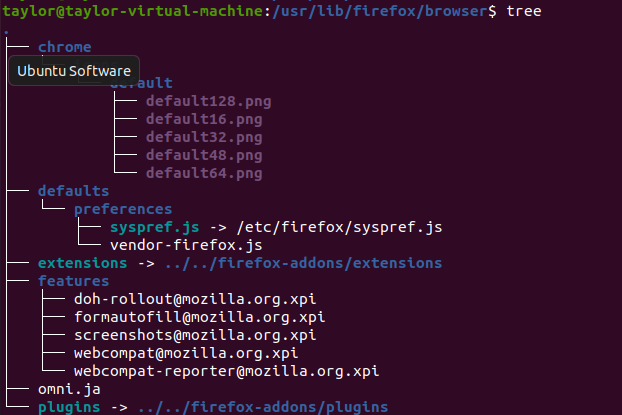The width and height of the screenshot is (622, 415).
Task: Click default128.png in the tree
Action: pyautogui.click(x=208, y=102)
